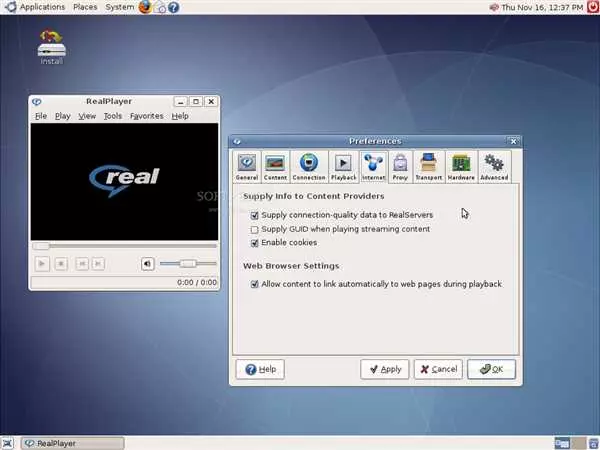The image size is (600, 450).
Task: Open the Preferences title bar window menu icon
Action: pyautogui.click(x=237, y=142)
